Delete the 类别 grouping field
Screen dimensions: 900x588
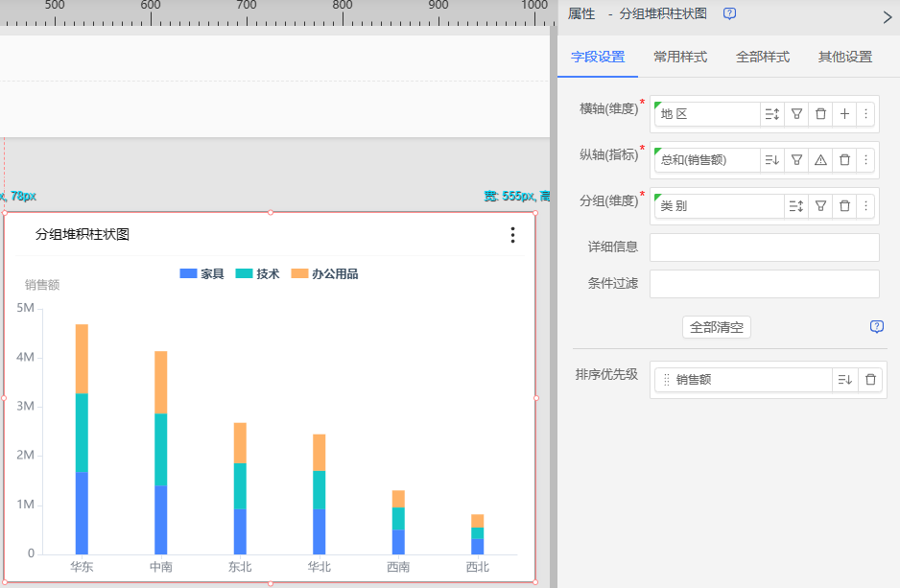coord(844,206)
